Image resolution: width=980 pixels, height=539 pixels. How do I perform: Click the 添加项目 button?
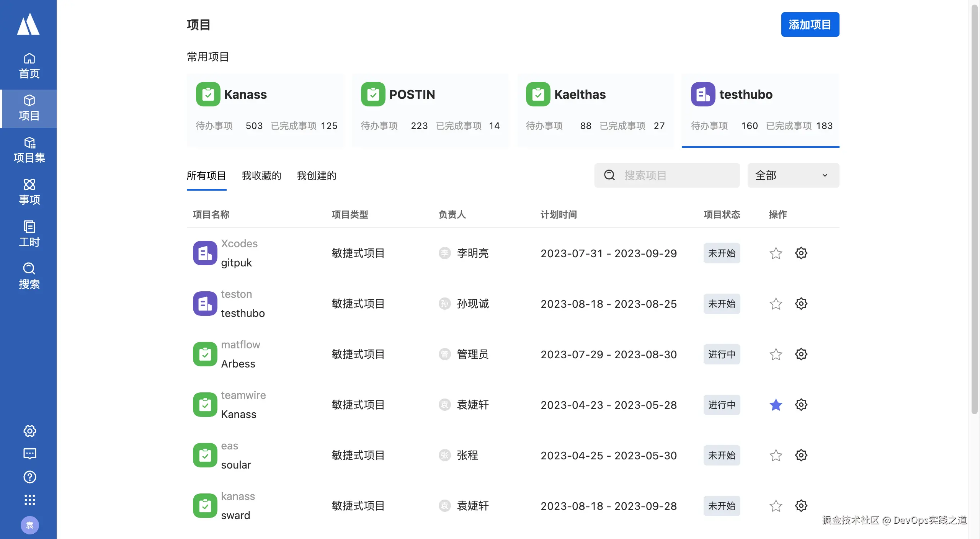point(810,24)
